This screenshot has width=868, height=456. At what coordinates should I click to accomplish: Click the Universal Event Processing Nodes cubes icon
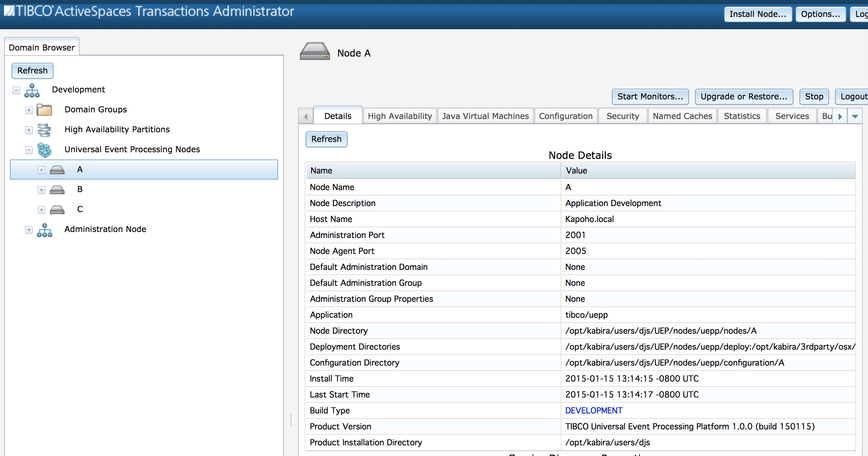pos(44,150)
